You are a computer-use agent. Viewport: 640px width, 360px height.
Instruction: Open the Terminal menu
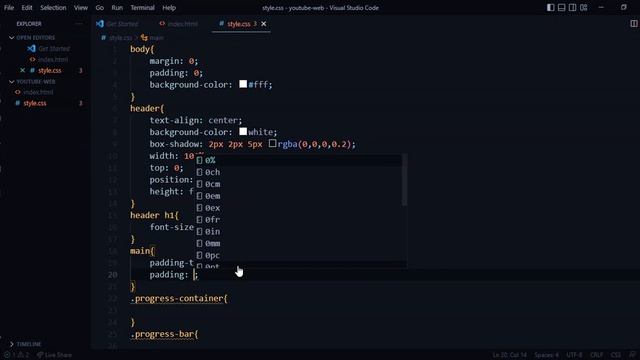(142, 7)
